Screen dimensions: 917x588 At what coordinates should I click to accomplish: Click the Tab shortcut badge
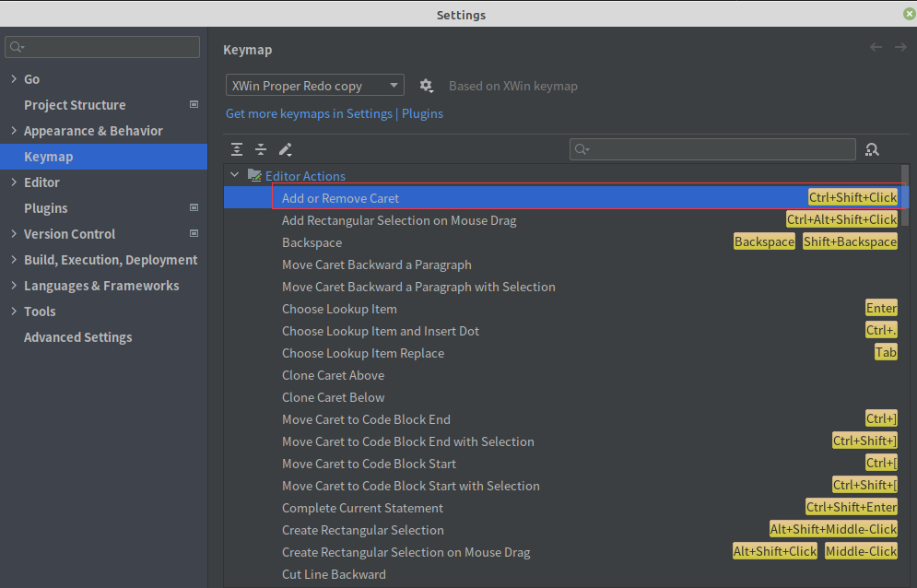pyautogui.click(x=886, y=352)
